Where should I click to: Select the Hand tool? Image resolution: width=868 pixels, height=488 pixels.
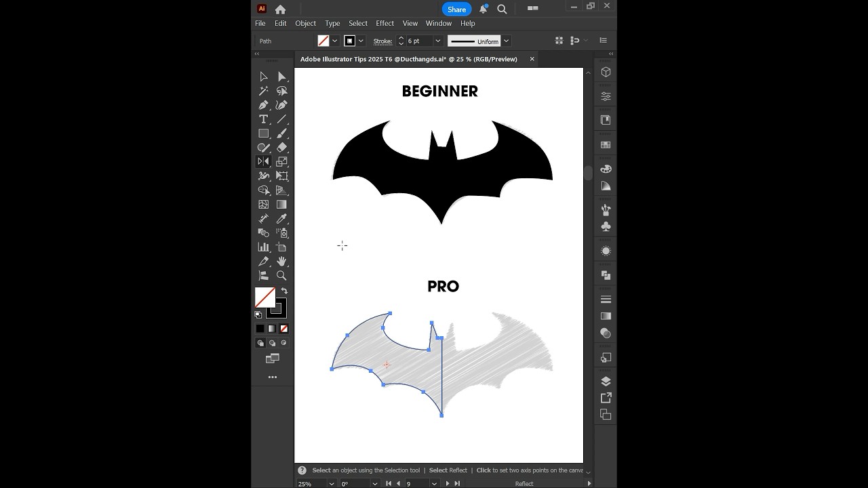pos(281,262)
